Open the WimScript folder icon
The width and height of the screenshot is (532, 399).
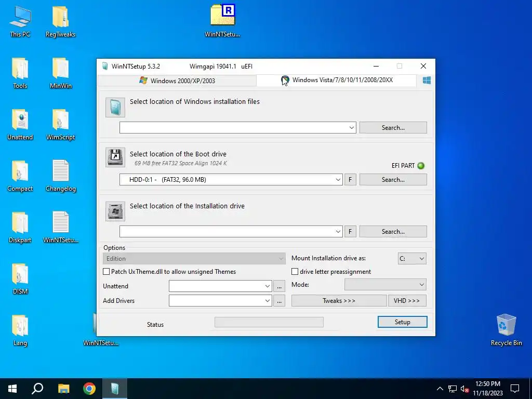[61, 124]
